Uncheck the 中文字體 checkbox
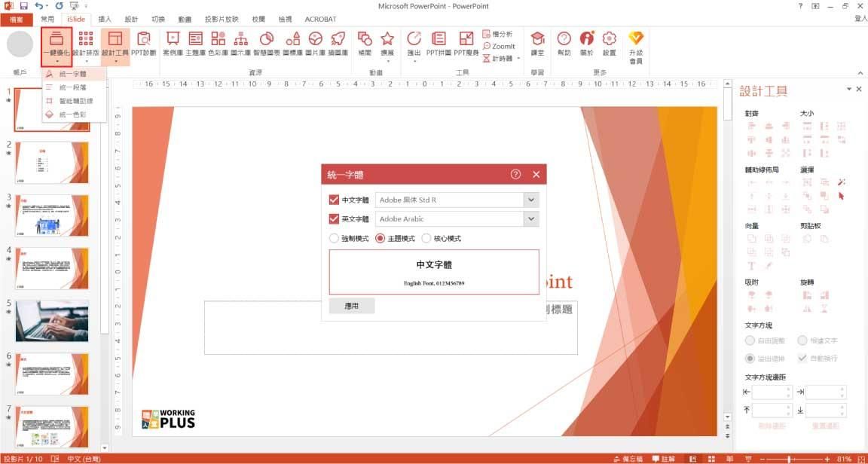Image resolution: width=868 pixels, height=464 pixels. [335, 200]
